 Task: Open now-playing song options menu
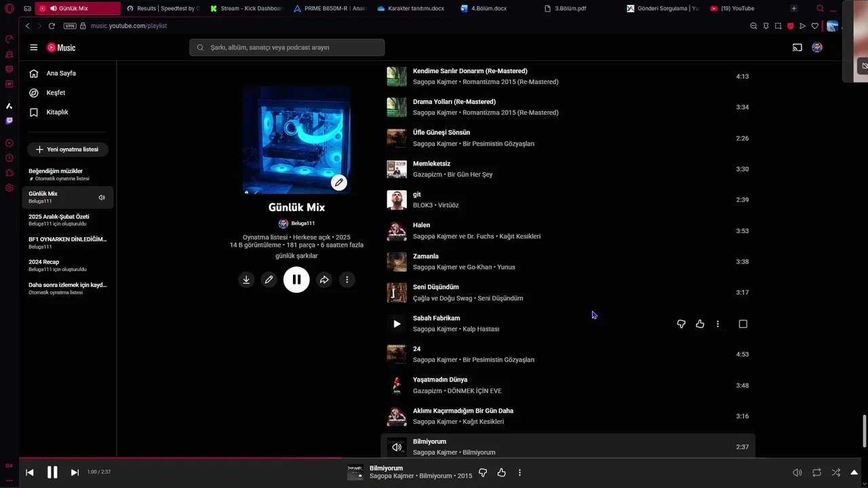point(519,472)
